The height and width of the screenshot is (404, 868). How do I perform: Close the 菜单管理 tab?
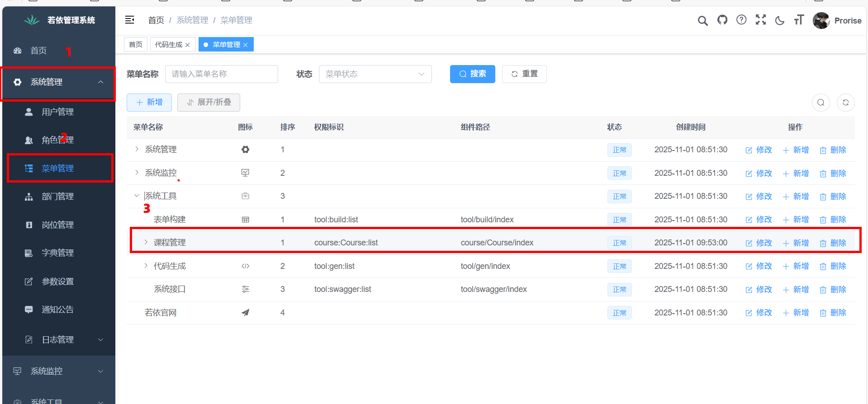(246, 45)
